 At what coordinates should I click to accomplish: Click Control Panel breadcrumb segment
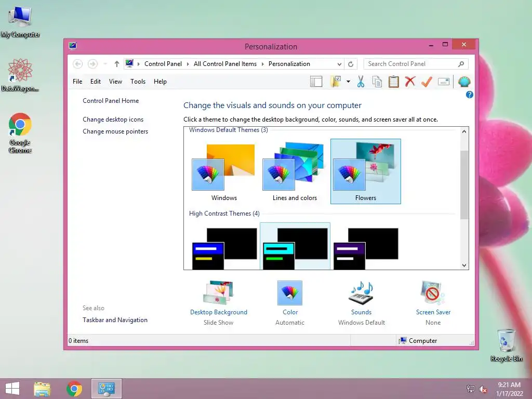(163, 64)
